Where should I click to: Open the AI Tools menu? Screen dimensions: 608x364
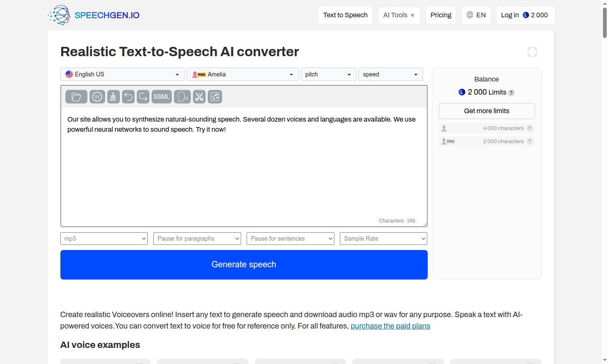[399, 15]
